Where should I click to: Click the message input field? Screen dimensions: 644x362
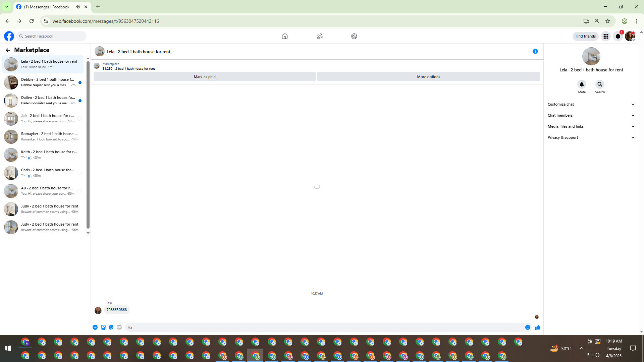(322, 327)
